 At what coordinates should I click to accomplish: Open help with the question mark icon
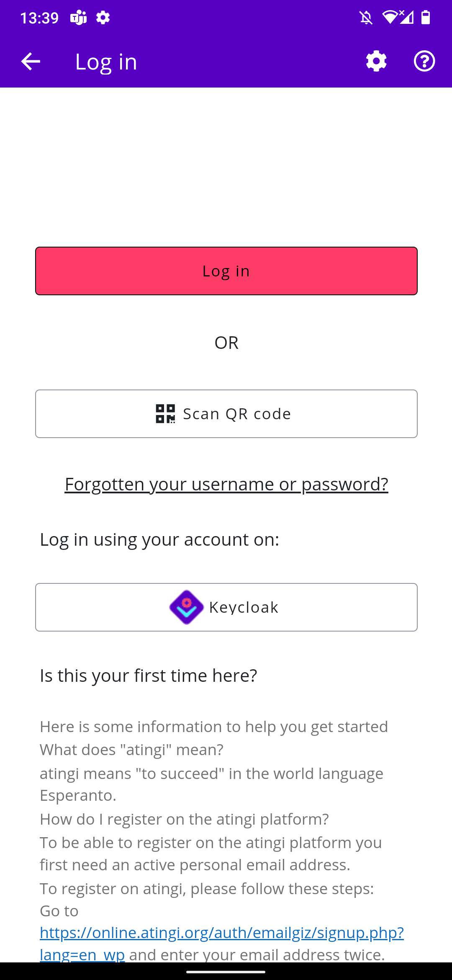424,61
